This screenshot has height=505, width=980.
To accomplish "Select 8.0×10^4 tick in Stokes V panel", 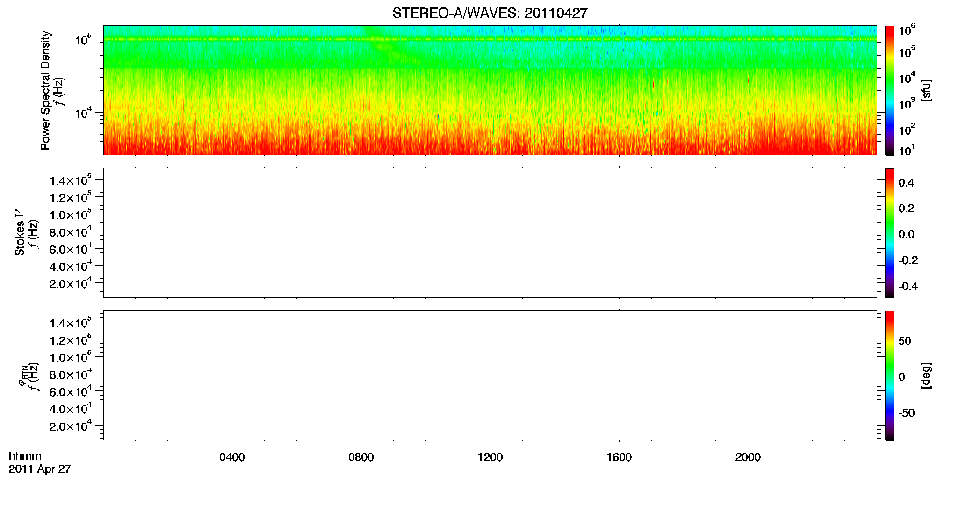I will pos(70,231).
